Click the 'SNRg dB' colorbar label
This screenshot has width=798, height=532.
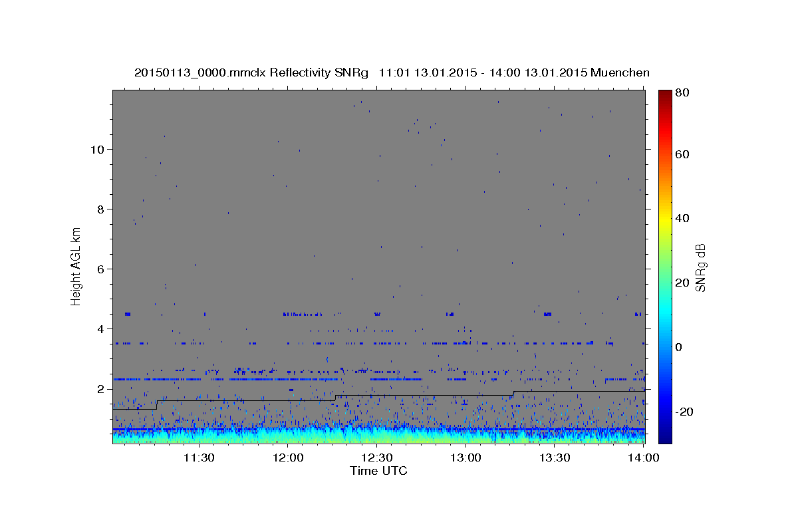pyautogui.click(x=701, y=267)
